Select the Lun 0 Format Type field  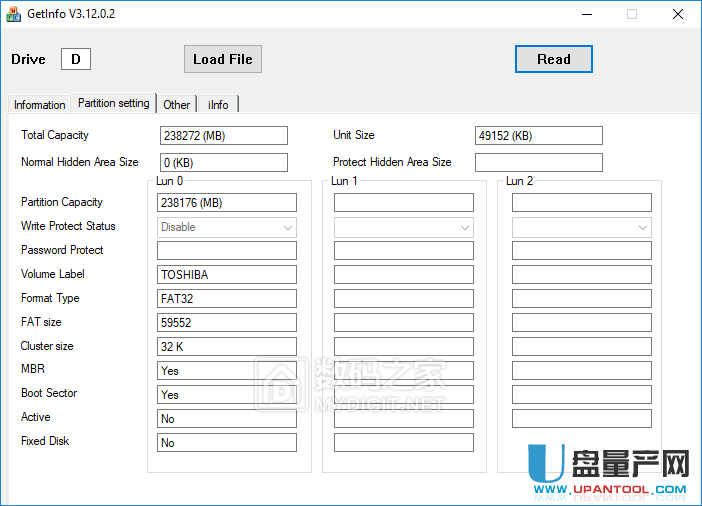pyautogui.click(x=227, y=299)
